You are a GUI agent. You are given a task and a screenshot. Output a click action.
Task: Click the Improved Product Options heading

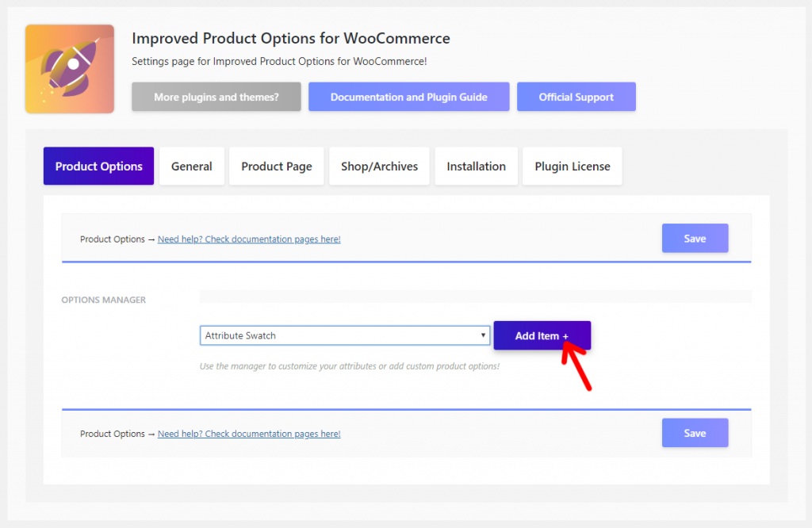(x=290, y=38)
